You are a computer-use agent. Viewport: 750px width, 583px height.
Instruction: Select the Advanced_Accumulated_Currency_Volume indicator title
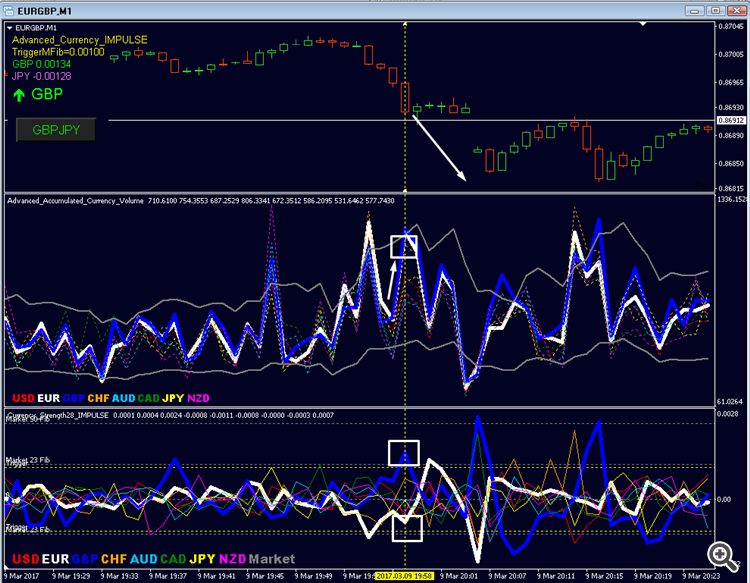(x=76, y=201)
